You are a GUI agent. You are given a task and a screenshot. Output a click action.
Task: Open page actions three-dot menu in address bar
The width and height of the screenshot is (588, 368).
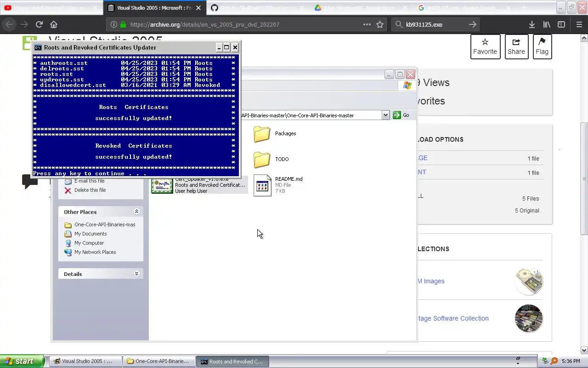click(x=367, y=24)
